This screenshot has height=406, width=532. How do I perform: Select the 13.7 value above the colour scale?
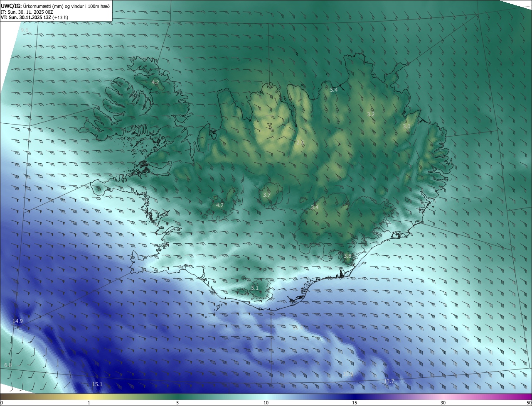pos(389,381)
